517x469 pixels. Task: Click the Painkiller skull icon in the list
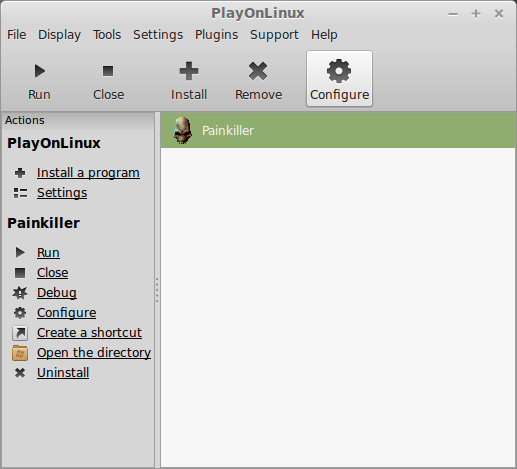tap(183, 130)
